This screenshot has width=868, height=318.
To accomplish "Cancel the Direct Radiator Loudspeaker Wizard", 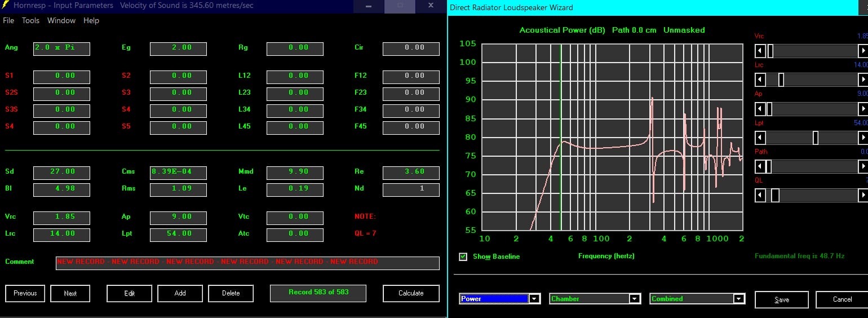I will [842, 299].
